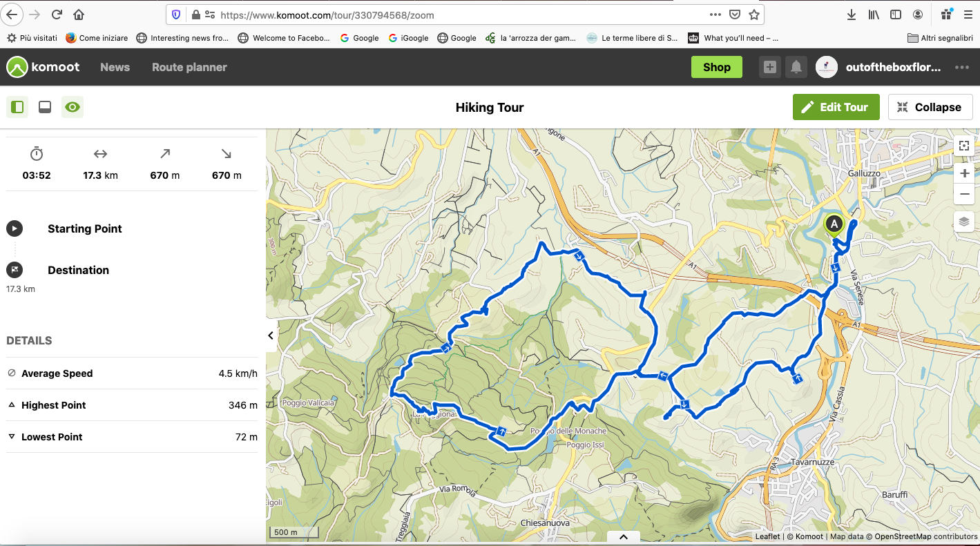Viewport: 980px width, 546px height.
Task: Click the Edit Tour button
Action: 836,107
